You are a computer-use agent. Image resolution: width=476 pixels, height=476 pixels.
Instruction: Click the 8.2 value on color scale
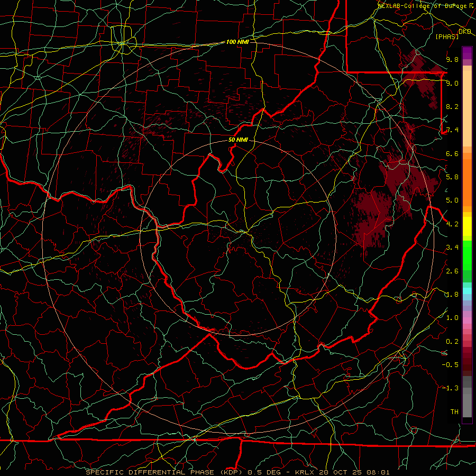pos(452,106)
